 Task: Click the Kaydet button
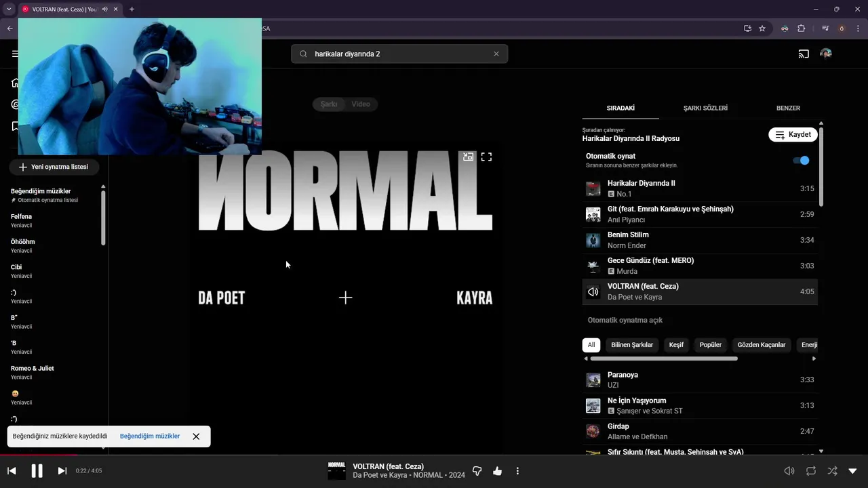(x=793, y=134)
